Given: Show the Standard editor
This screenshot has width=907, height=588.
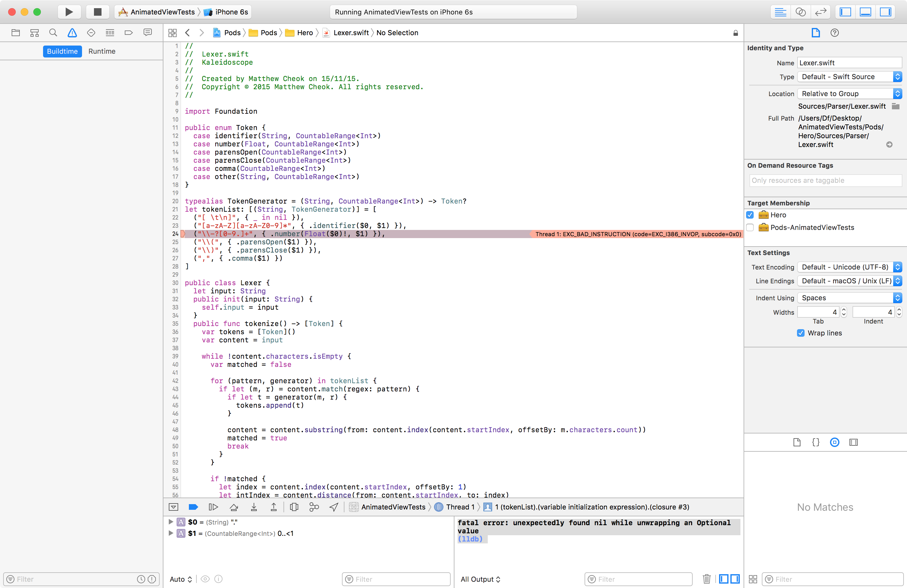Looking at the screenshot, I should coord(780,12).
